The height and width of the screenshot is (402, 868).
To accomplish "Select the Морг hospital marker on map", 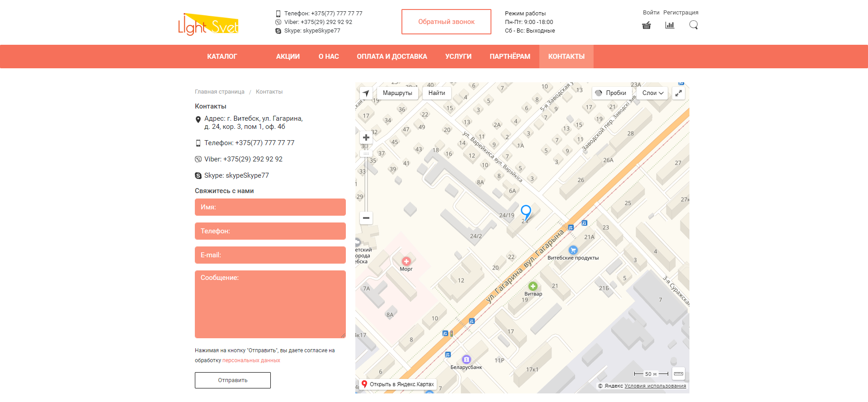I will tap(406, 261).
